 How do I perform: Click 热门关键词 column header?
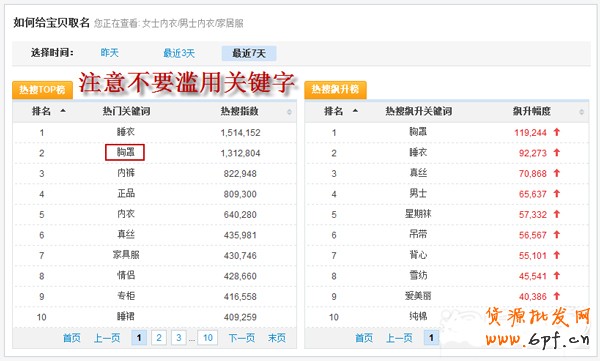(x=126, y=111)
